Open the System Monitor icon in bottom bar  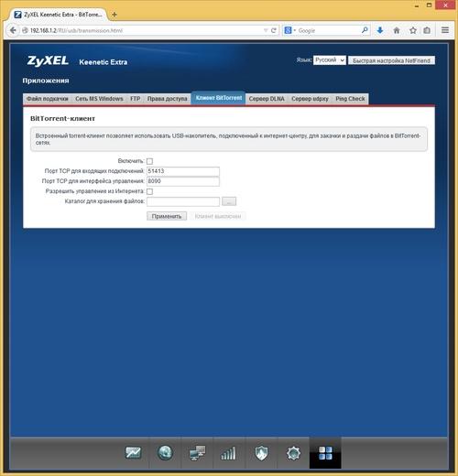click(x=133, y=452)
